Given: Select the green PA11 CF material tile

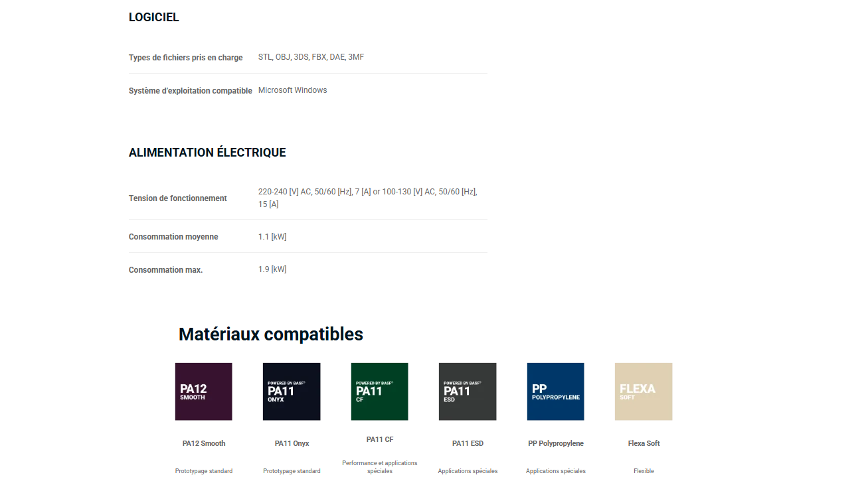Looking at the screenshot, I should tap(379, 391).
